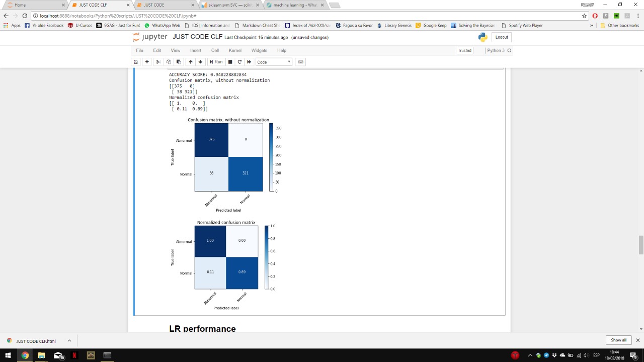
Task: Save and checkpoint the notebook
Action: click(135, 62)
